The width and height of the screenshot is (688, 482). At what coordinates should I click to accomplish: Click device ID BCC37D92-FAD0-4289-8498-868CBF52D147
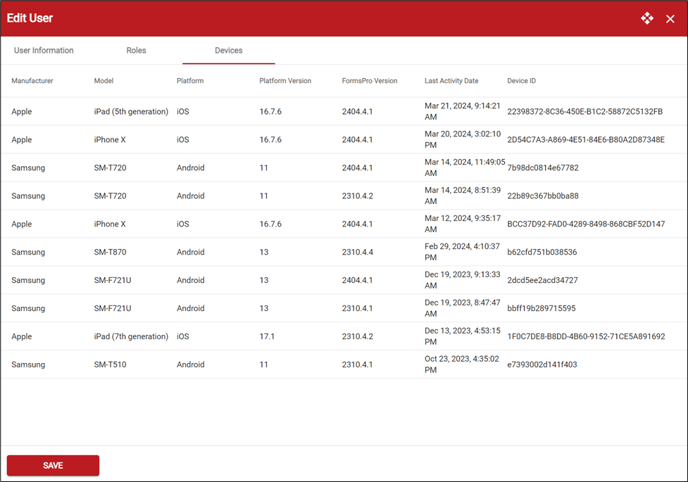point(586,224)
